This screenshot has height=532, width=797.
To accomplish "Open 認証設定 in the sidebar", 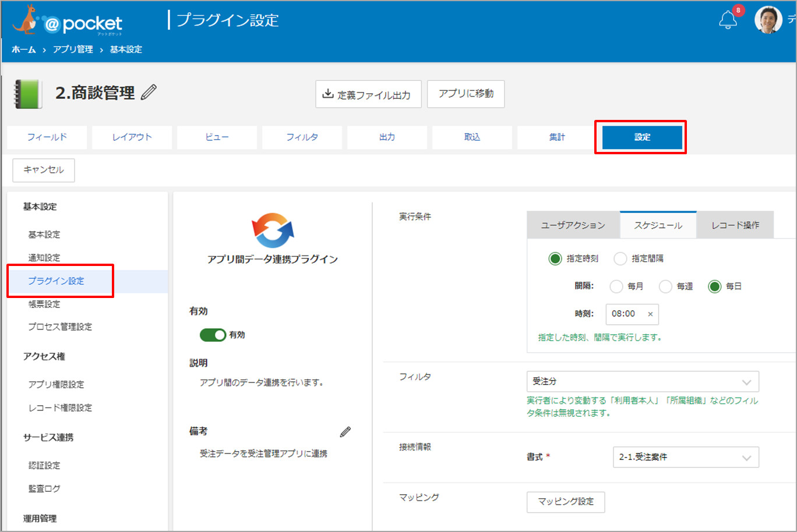I will tap(44, 466).
